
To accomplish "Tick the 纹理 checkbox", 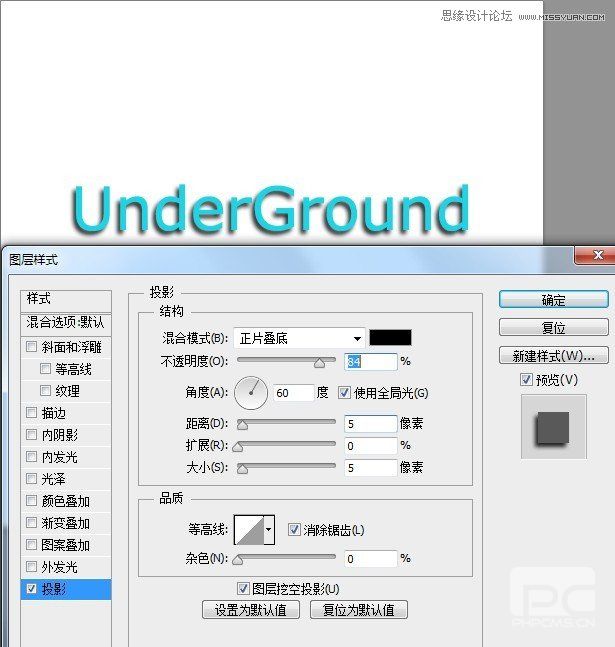I will [45, 390].
